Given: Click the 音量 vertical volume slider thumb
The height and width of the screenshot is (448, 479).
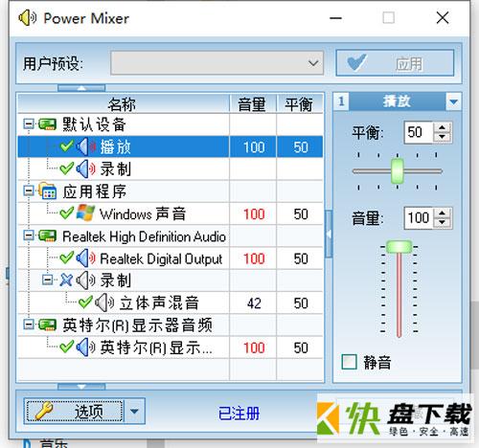Looking at the screenshot, I should pos(399,247).
